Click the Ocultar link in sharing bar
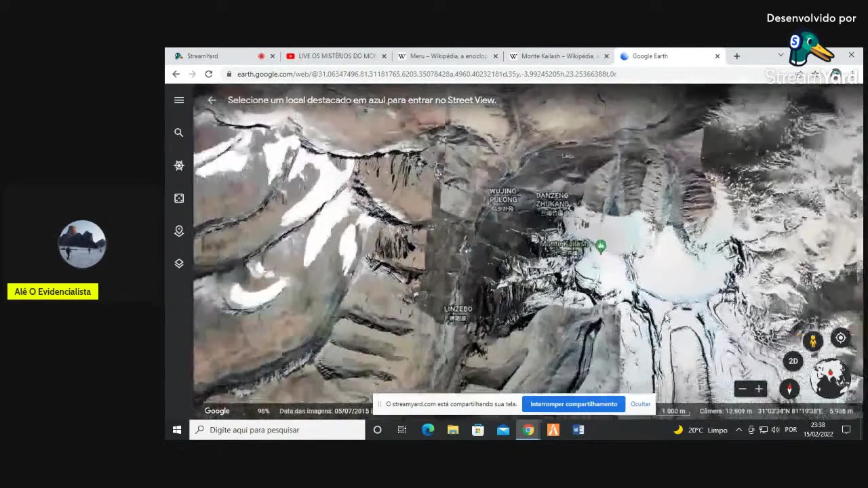The width and height of the screenshot is (868, 488). point(640,404)
